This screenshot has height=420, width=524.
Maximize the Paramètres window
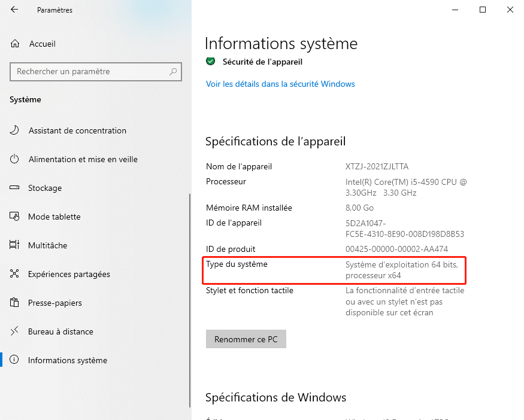pyautogui.click(x=483, y=10)
